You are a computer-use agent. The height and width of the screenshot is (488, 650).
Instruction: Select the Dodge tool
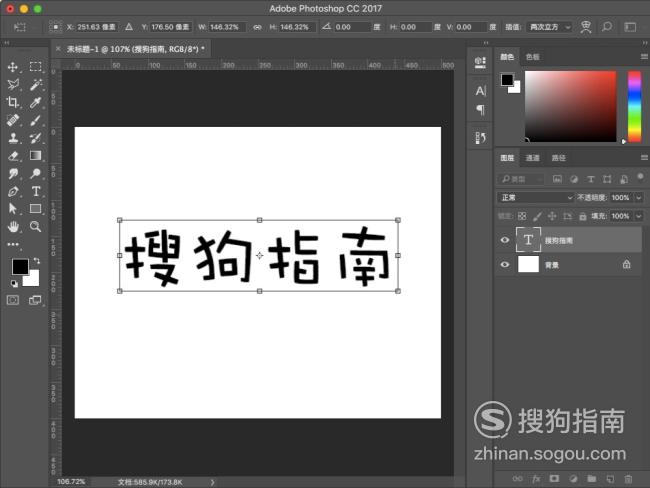[36, 173]
